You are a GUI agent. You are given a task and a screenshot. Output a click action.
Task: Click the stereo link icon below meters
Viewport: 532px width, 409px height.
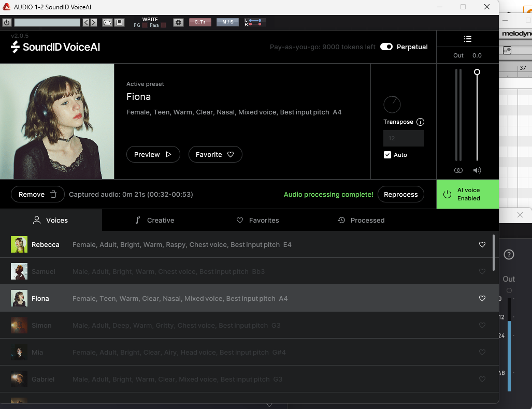[458, 170]
